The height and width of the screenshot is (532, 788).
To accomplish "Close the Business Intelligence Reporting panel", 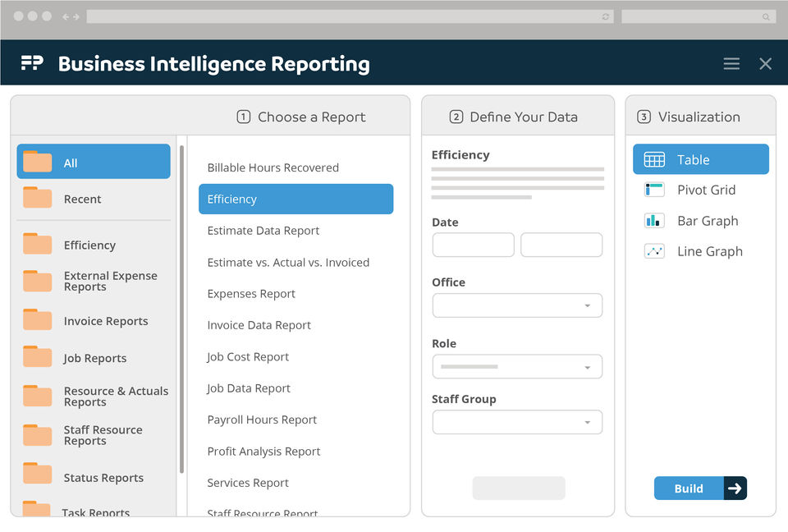I will coord(765,64).
